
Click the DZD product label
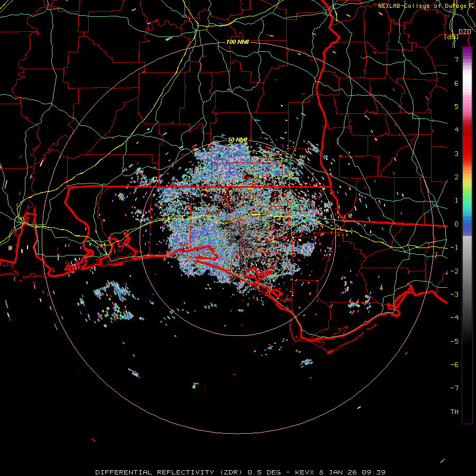465,31
